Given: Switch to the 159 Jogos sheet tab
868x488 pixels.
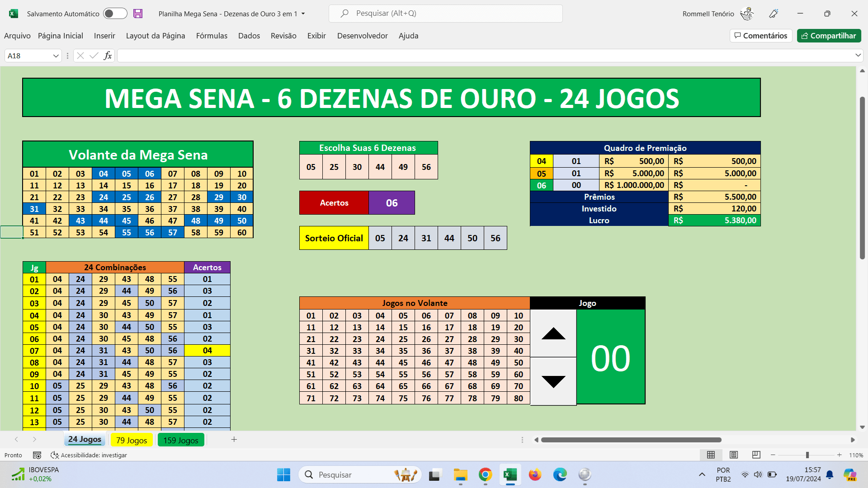Looking at the screenshot, I should [181, 440].
